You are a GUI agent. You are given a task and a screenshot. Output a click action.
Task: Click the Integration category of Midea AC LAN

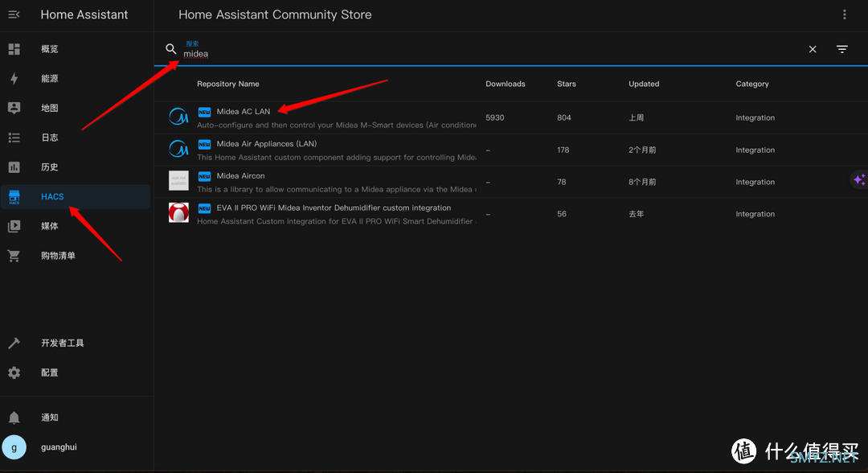coord(755,117)
